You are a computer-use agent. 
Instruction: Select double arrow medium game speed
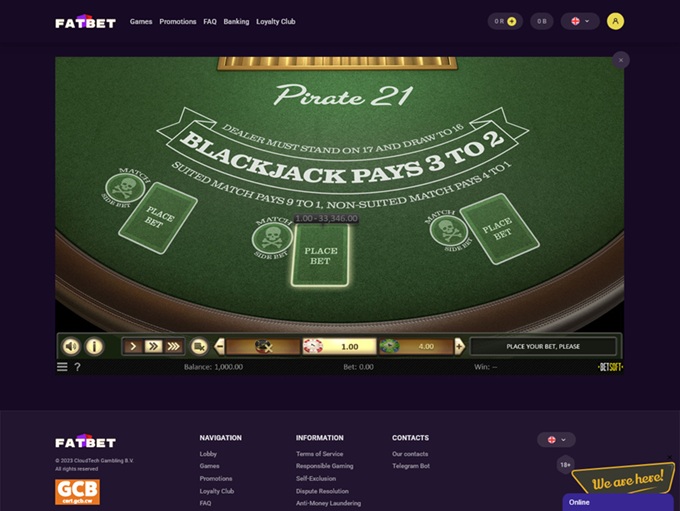pos(153,346)
